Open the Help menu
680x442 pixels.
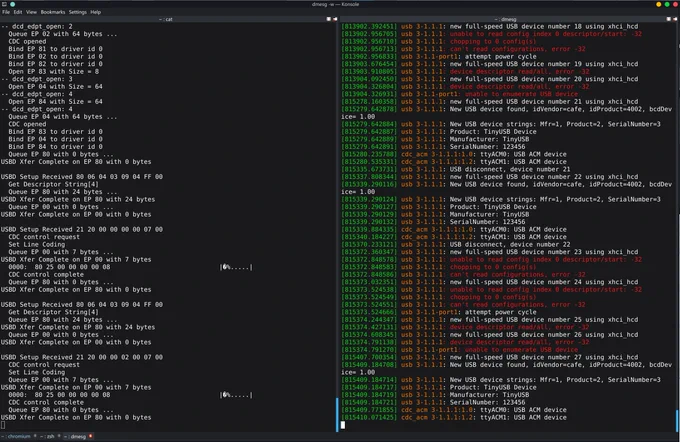[95, 12]
